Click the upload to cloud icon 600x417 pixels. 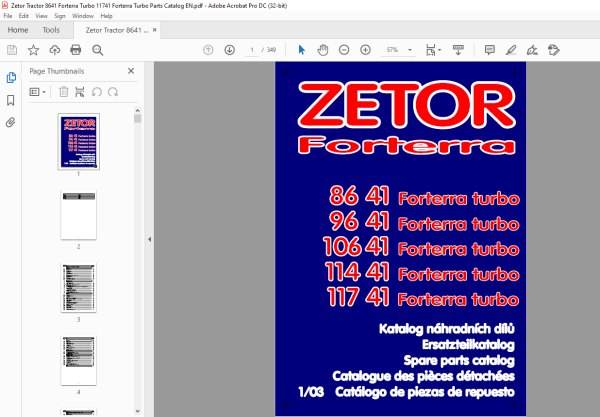click(55, 50)
